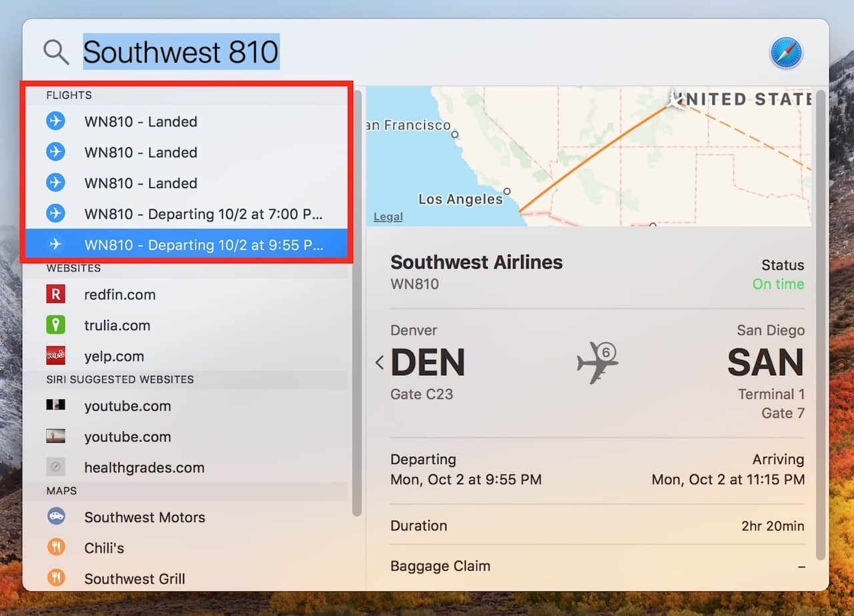
Task: Click the Gate C23 text
Action: pos(422,394)
